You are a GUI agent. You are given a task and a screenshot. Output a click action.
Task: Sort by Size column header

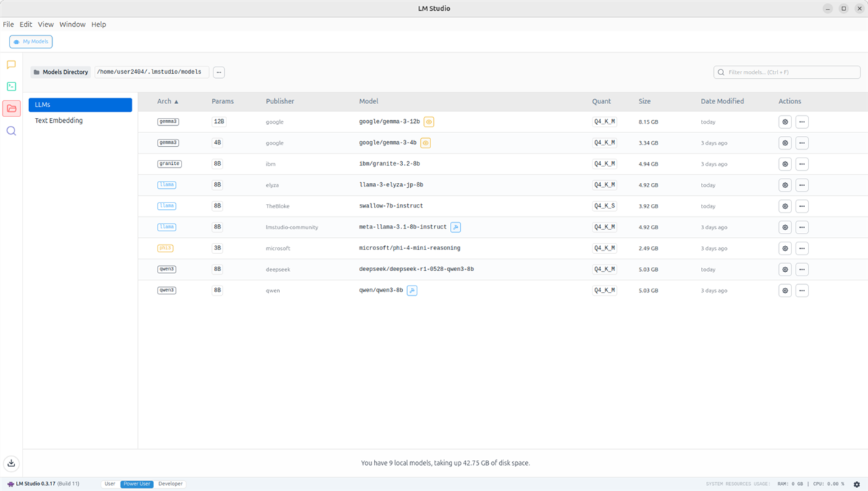click(x=644, y=101)
